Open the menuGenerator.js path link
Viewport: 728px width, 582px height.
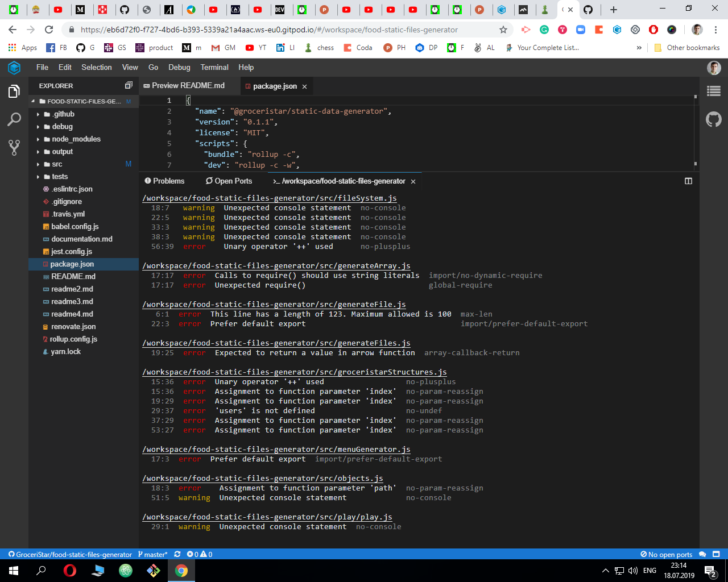[276, 450]
